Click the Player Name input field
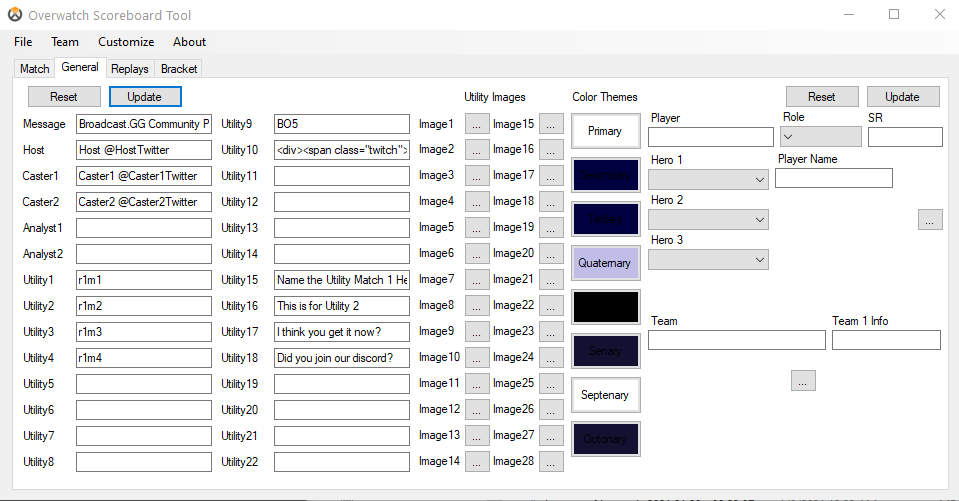This screenshot has width=959, height=501. click(x=834, y=178)
